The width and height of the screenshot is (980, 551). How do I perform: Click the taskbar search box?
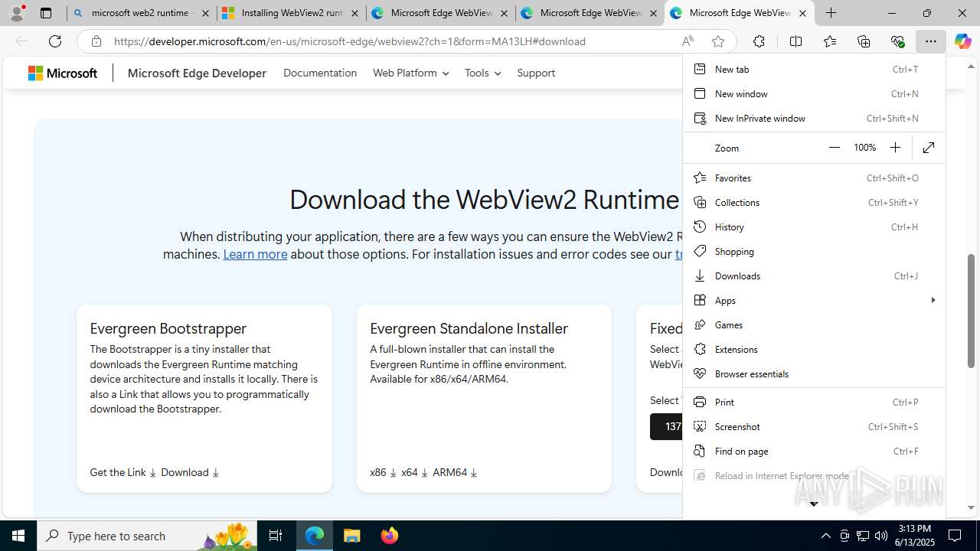[x=148, y=536]
